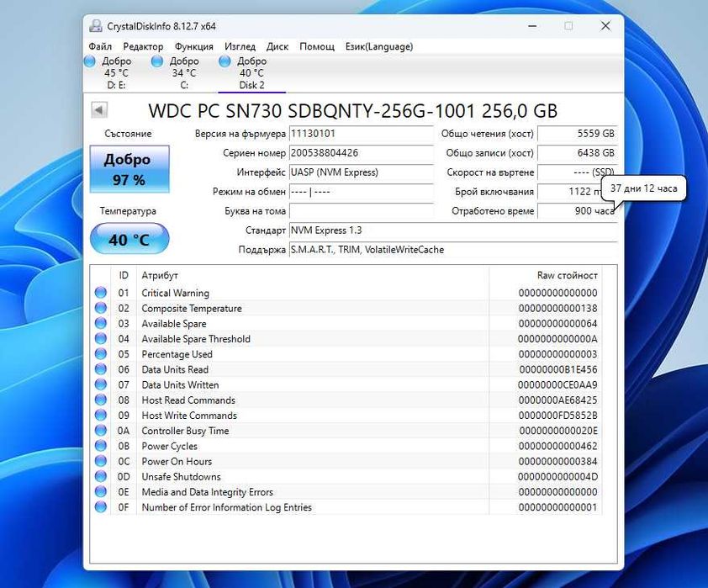Click the previous disk arrow button
Screen dimensions: 708x588
coord(99,109)
